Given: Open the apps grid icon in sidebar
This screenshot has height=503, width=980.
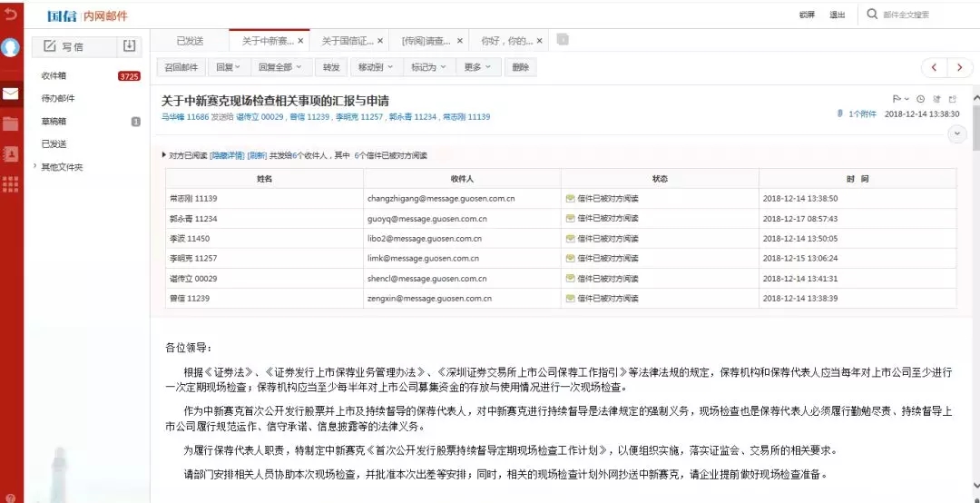Looking at the screenshot, I should [x=11, y=184].
